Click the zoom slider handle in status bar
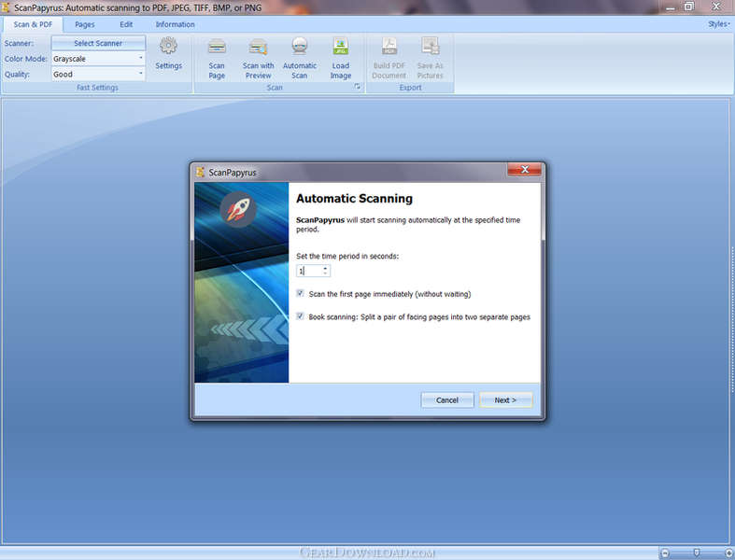This screenshot has width=735, height=560. click(x=697, y=553)
